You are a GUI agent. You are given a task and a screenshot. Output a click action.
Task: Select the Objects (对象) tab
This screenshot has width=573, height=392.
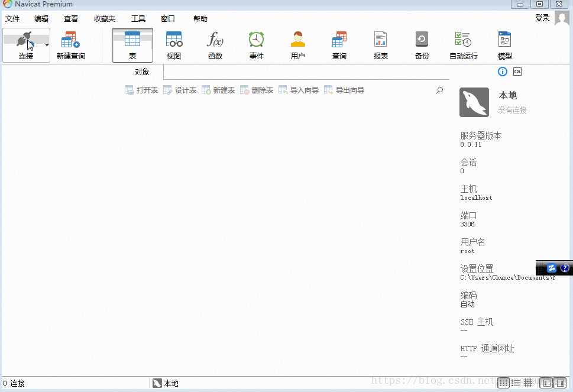[142, 72]
